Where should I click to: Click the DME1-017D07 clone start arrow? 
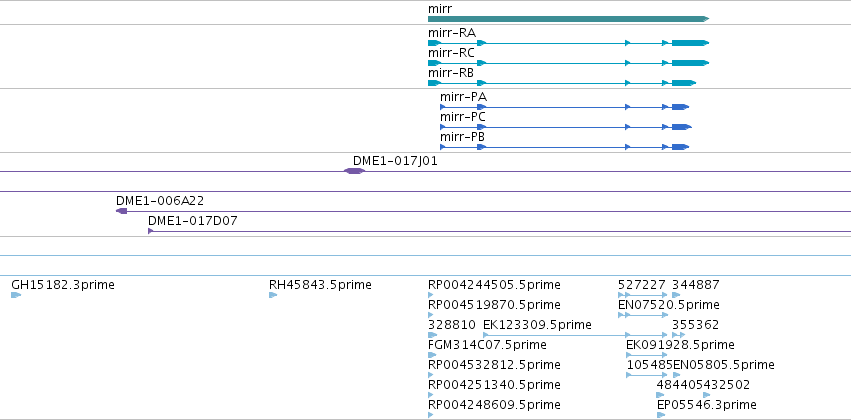[151, 231]
